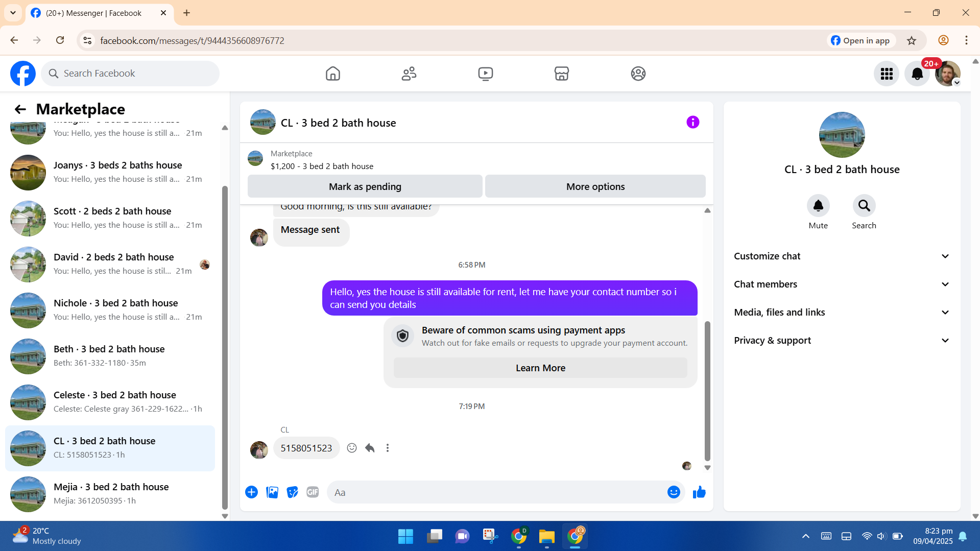The height and width of the screenshot is (551, 980).
Task: Open the Video/Watch icon
Action: [485, 74]
